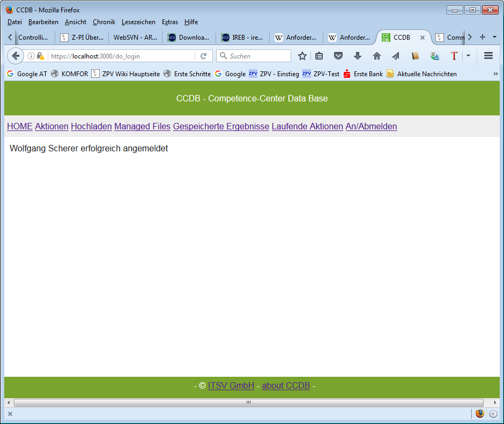
Task: Open the Pocket save icon
Action: [x=338, y=56]
